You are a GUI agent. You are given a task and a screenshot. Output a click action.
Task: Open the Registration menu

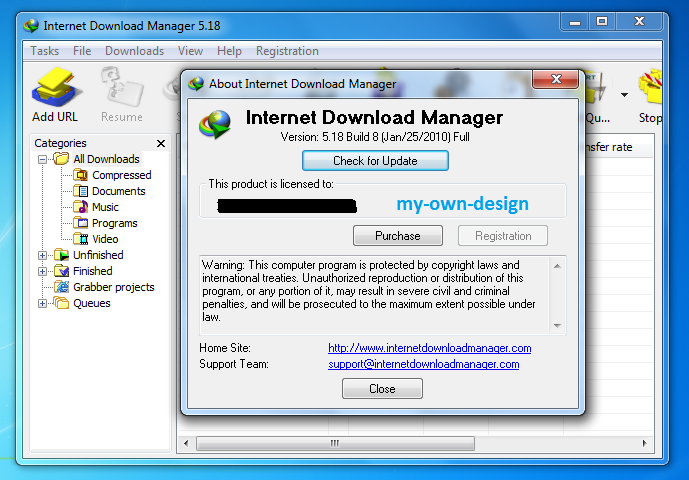coord(287,51)
